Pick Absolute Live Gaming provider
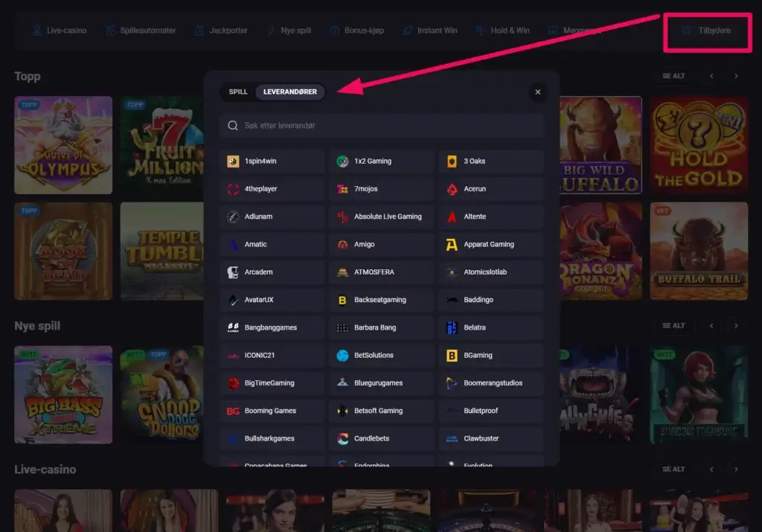The height and width of the screenshot is (532, 762). point(382,217)
